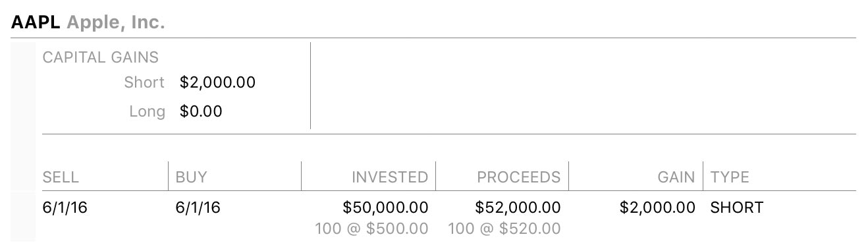This screenshot has width=868, height=249.
Task: Click the Long label in capital gains
Action: 147,112
